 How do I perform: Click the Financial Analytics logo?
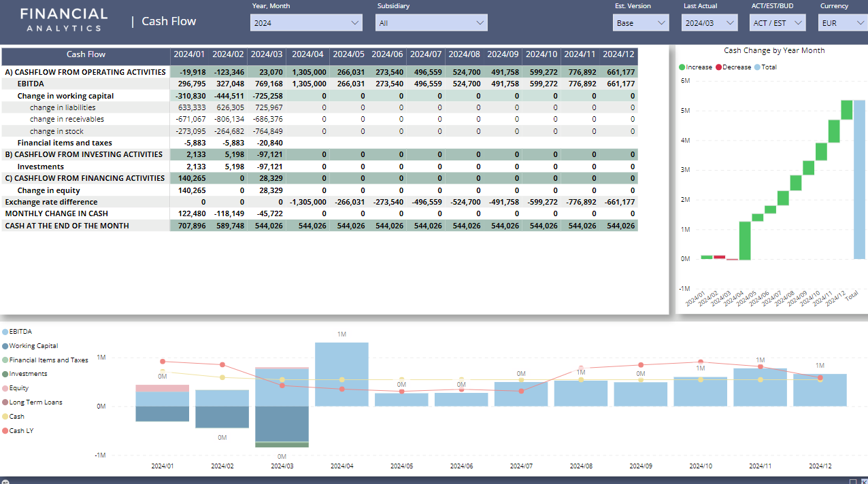click(64, 20)
